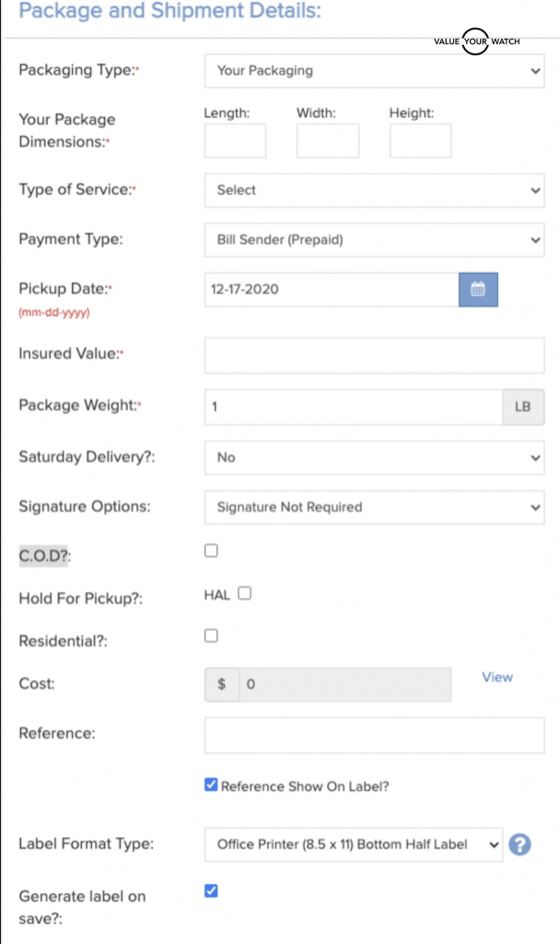Focus the Width dimension field
This screenshot has width=560, height=944.
coord(328,141)
